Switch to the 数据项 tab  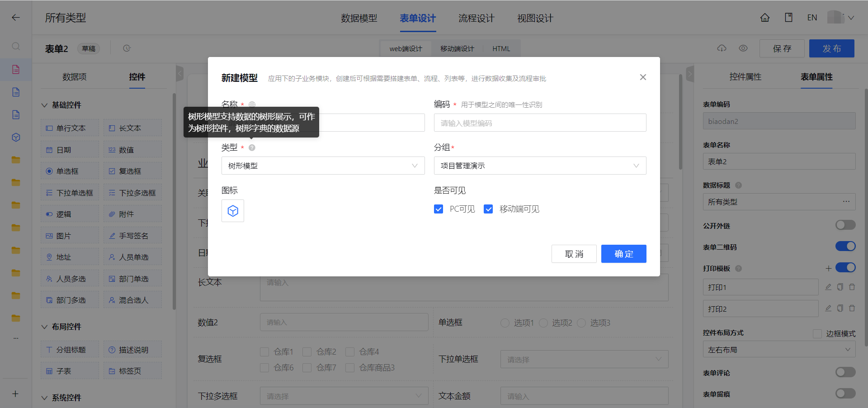click(75, 77)
